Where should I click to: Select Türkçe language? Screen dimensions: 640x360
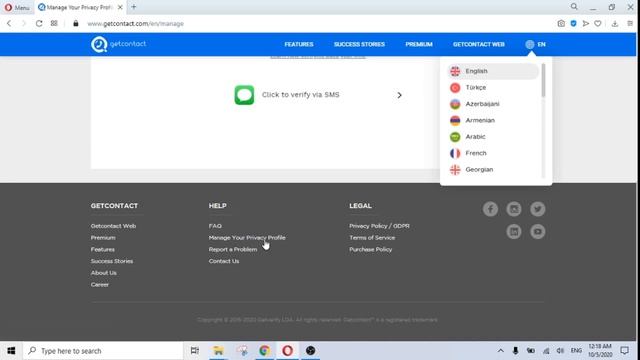click(x=493, y=87)
